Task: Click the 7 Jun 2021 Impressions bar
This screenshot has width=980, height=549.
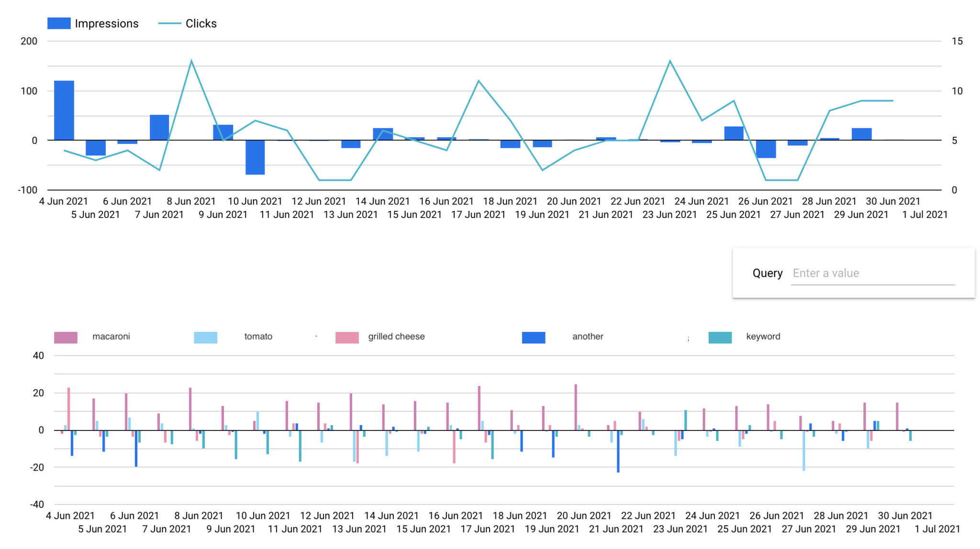Action: pyautogui.click(x=159, y=127)
